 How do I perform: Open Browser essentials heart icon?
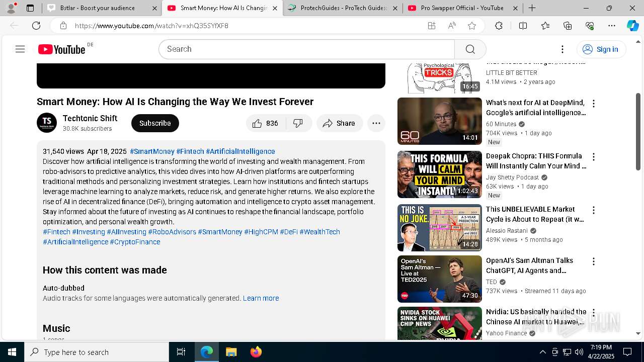click(590, 26)
